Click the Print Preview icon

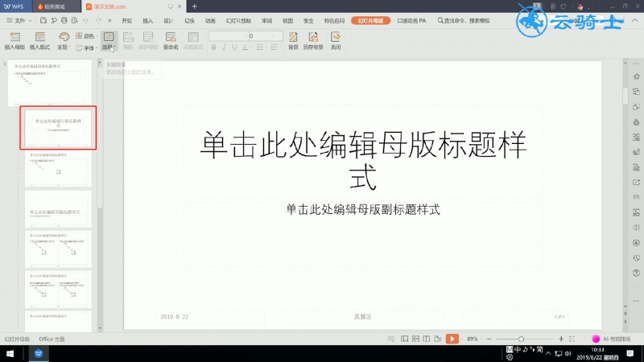pos(75,21)
